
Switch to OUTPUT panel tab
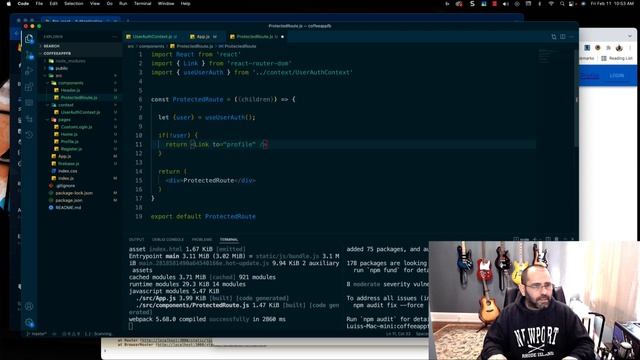click(137, 240)
